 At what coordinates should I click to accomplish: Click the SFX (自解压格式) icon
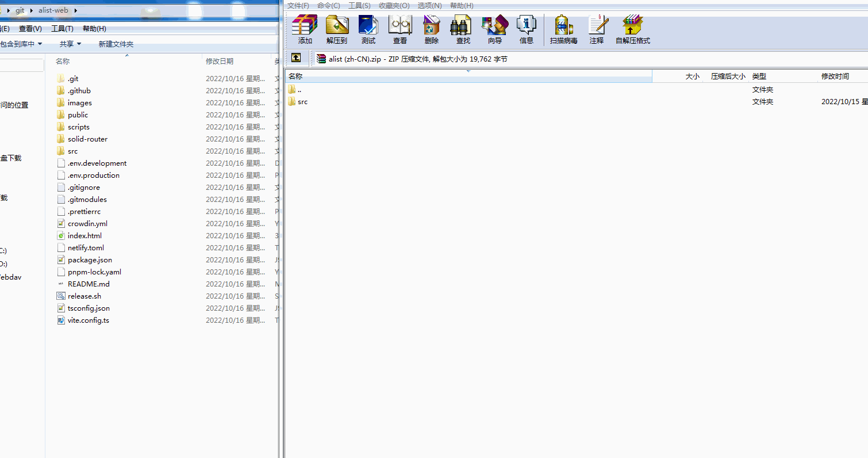(x=632, y=29)
